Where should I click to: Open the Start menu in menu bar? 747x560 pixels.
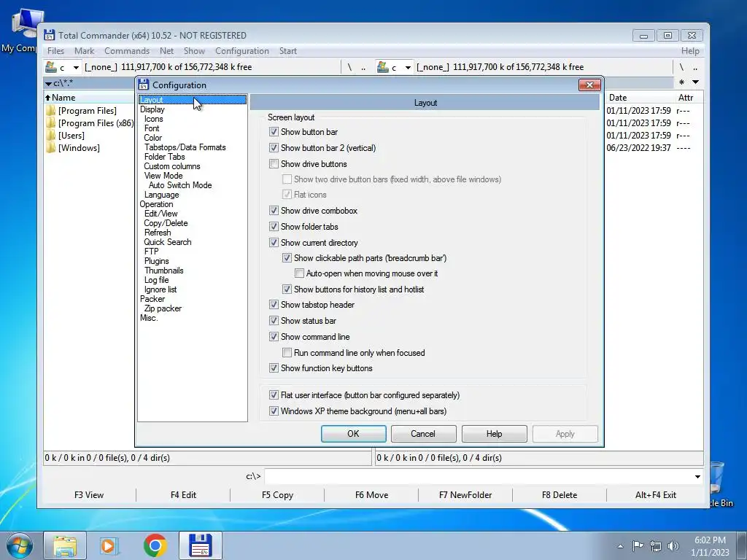(x=287, y=51)
